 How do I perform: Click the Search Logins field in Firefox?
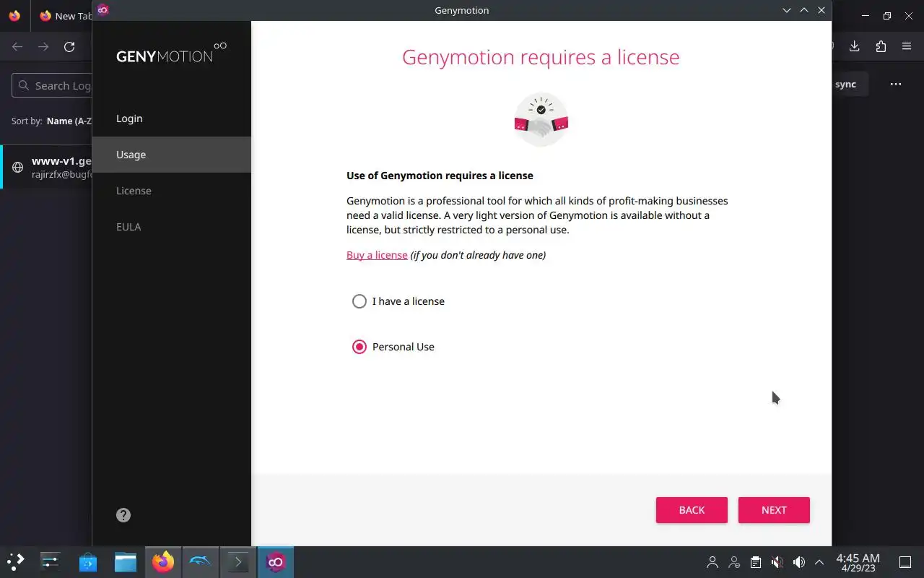pos(52,85)
